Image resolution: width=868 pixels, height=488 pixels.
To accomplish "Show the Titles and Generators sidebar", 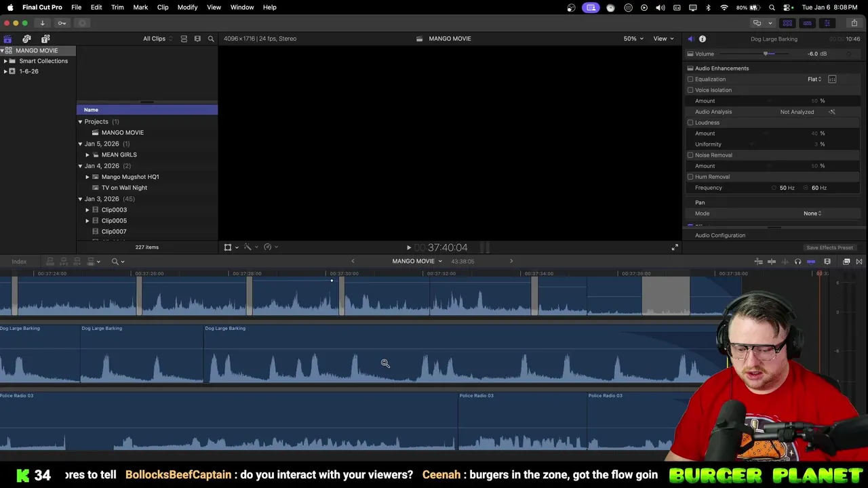I will 45,39.
